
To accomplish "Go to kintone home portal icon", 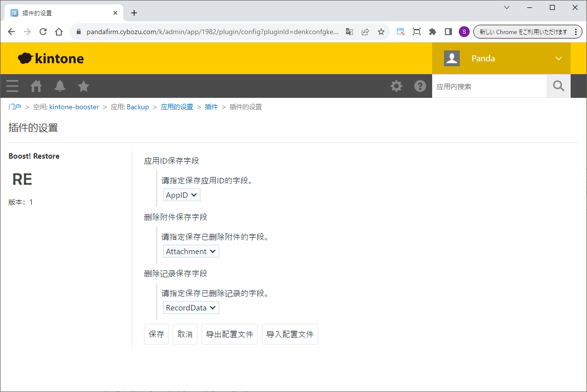I will tap(36, 86).
